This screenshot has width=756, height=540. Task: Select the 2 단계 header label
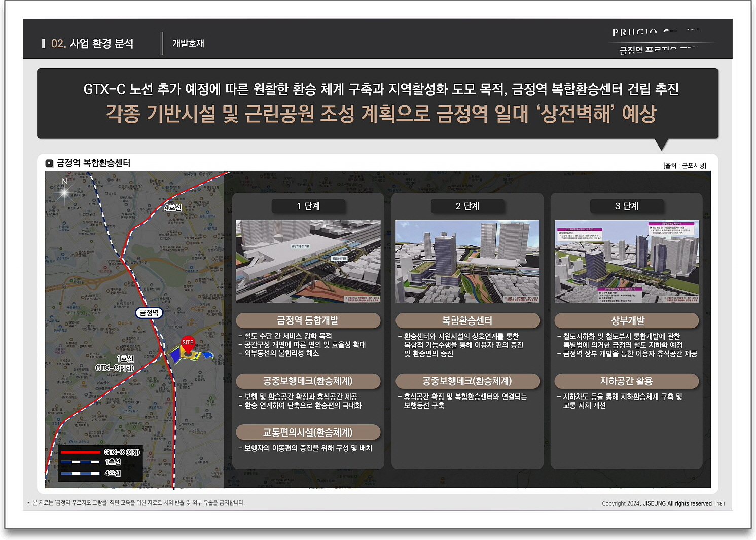467,206
